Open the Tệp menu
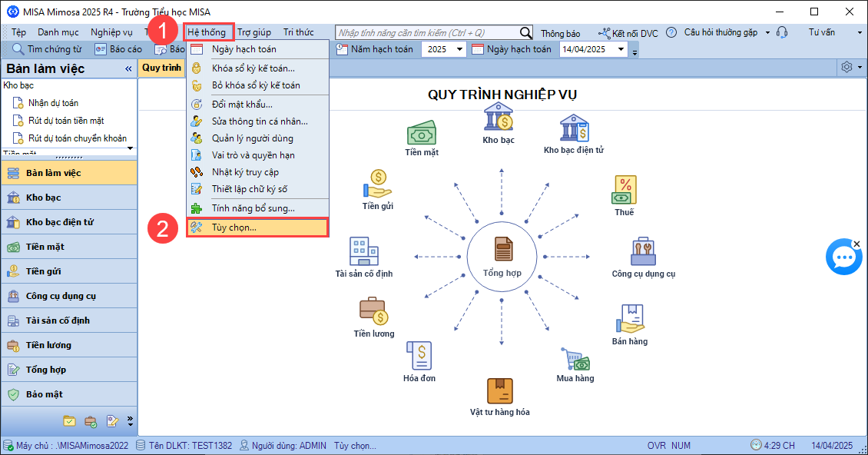Viewport: 868px width, 455px height. click(19, 32)
